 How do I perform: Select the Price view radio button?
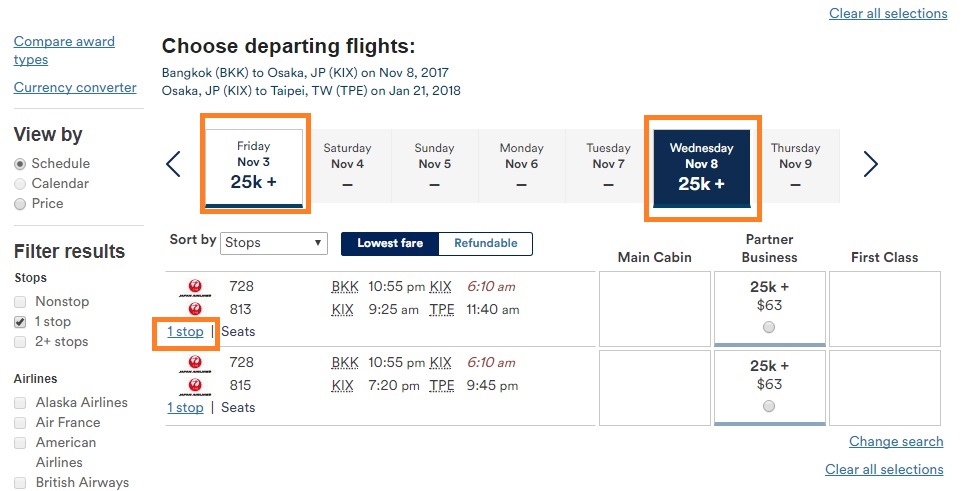click(20, 204)
